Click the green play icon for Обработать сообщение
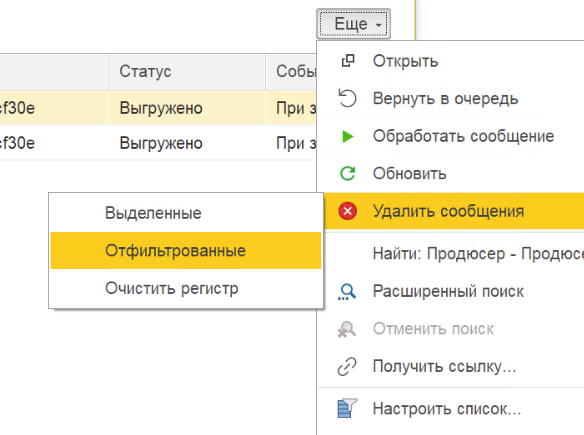 [x=348, y=136]
